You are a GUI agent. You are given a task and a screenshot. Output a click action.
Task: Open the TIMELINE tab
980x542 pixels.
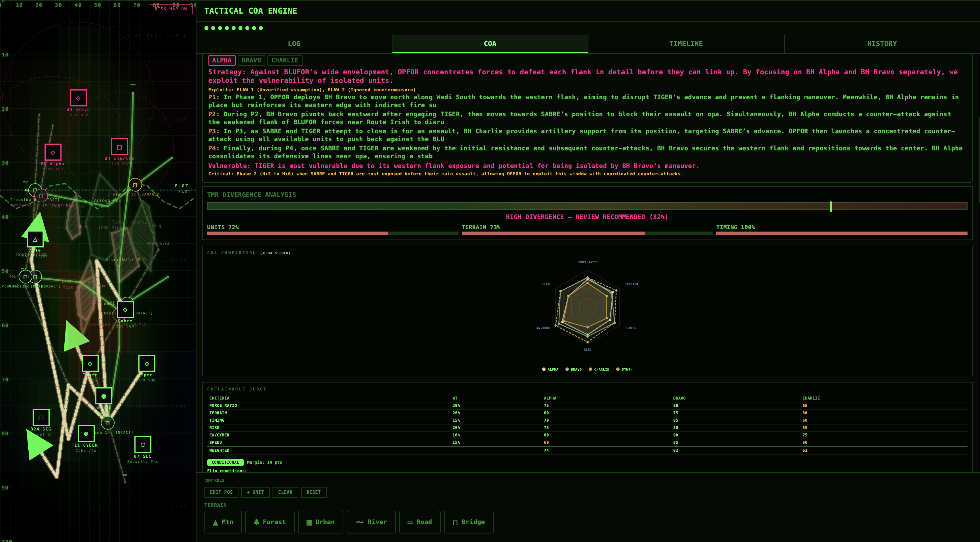(686, 44)
